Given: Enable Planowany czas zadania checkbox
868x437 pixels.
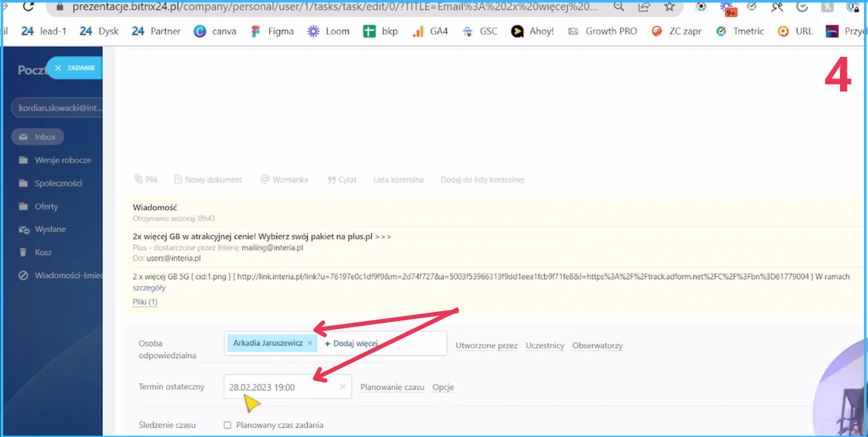Looking at the screenshot, I should pos(228,425).
